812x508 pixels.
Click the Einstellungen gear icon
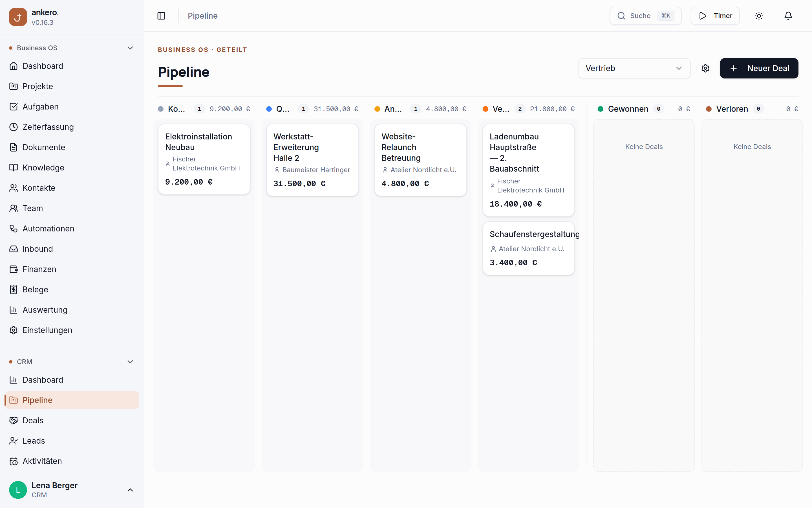(14, 330)
